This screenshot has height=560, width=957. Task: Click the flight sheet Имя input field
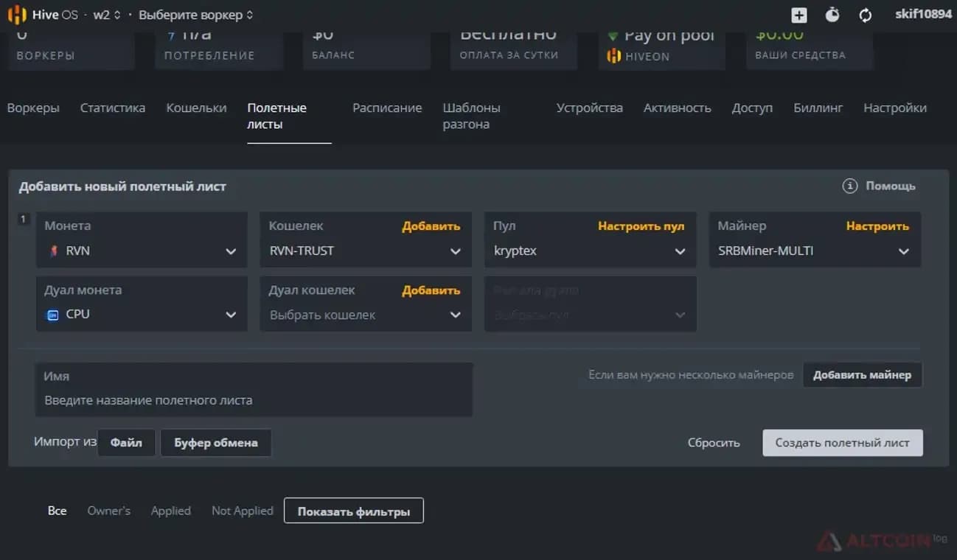(x=254, y=389)
